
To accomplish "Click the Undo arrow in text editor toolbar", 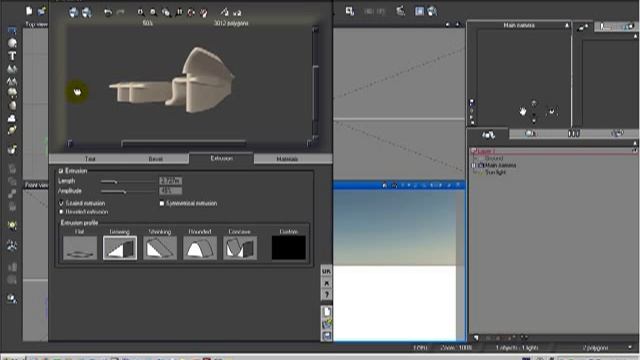I will [x=108, y=12].
